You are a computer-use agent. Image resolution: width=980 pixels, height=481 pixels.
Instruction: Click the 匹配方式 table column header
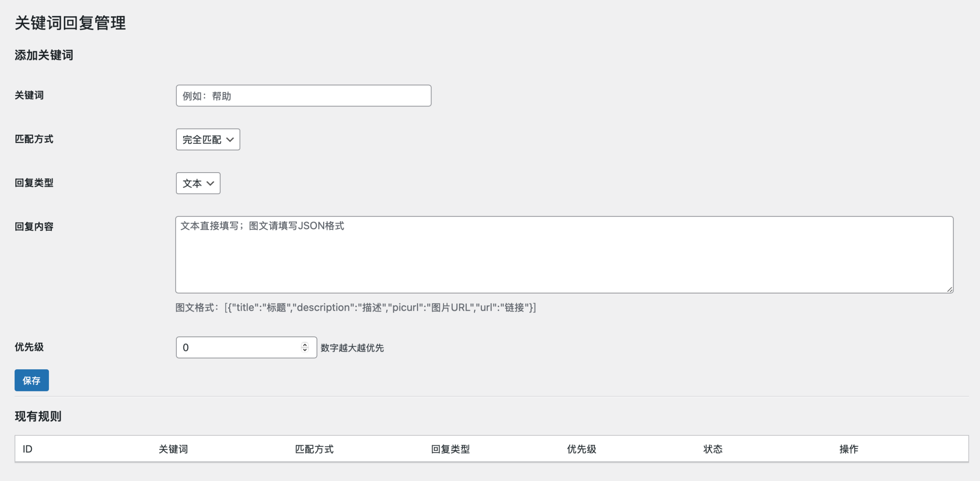pos(314,449)
